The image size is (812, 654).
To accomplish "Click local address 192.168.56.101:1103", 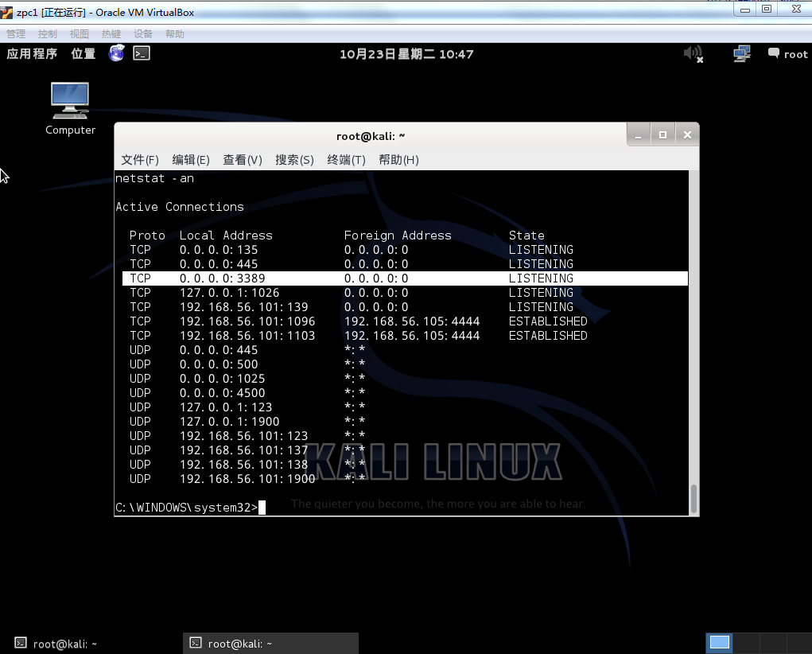I will [x=247, y=336].
